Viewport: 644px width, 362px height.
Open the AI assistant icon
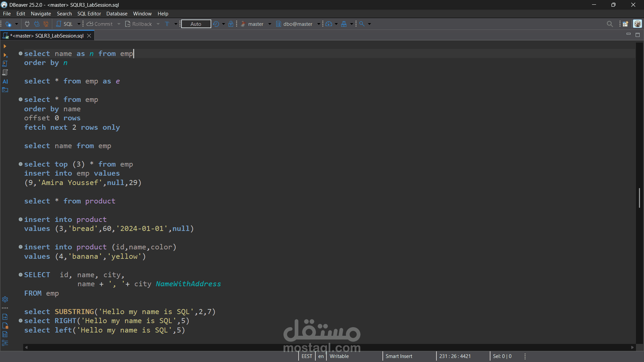tap(5, 81)
